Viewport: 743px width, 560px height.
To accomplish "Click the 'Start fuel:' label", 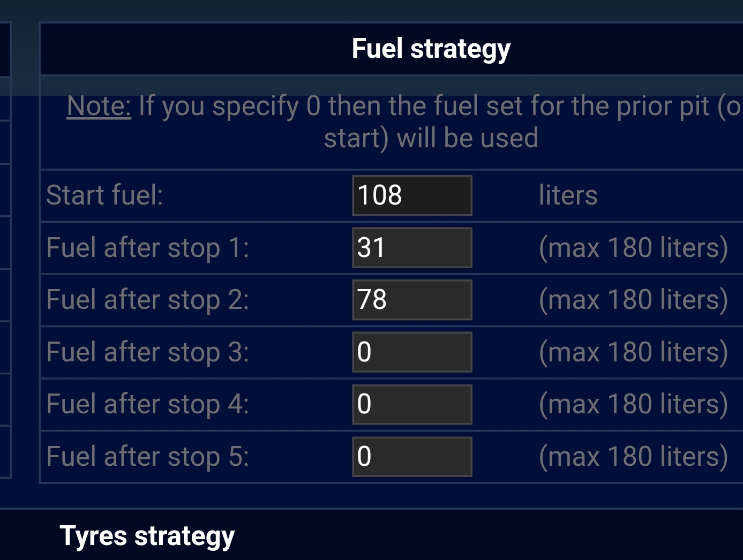I will pos(104,195).
